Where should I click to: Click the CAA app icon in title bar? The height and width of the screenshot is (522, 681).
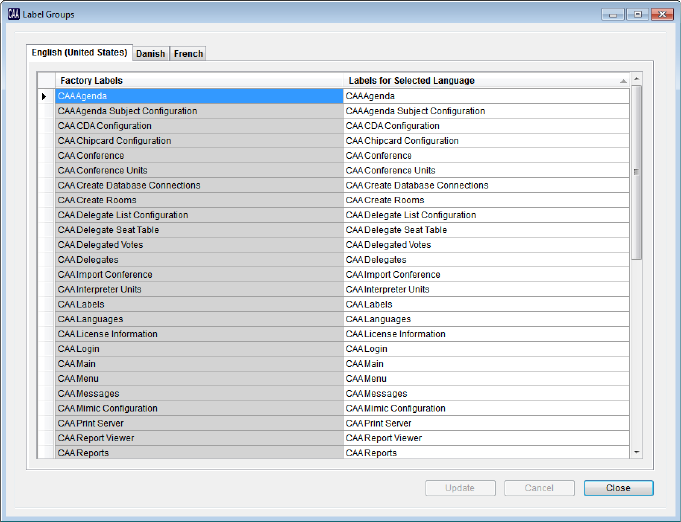pos(13,14)
